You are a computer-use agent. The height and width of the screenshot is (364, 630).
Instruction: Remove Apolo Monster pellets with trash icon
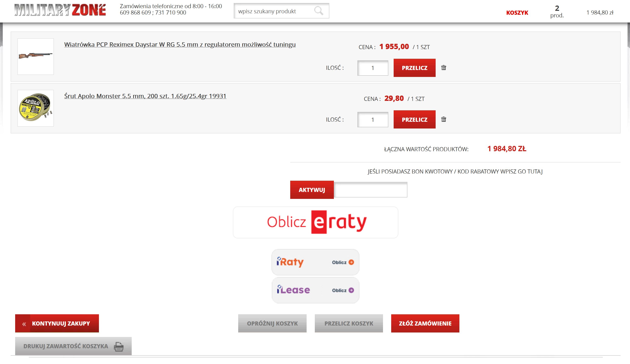(x=443, y=119)
